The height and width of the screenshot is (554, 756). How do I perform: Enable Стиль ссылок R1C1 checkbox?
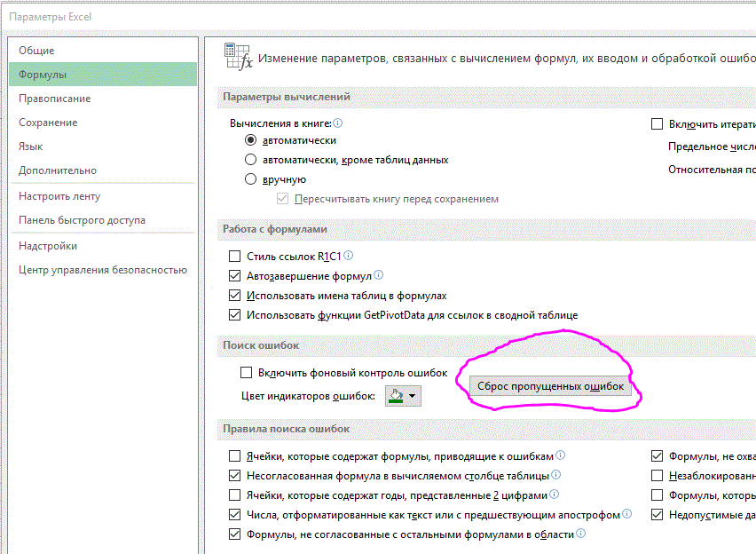click(234, 256)
